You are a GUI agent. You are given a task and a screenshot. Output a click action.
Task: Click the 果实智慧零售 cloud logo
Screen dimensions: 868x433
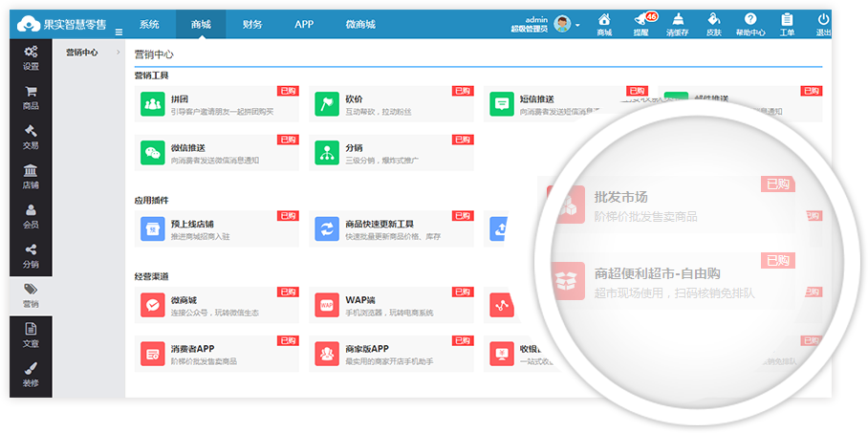click(x=61, y=24)
